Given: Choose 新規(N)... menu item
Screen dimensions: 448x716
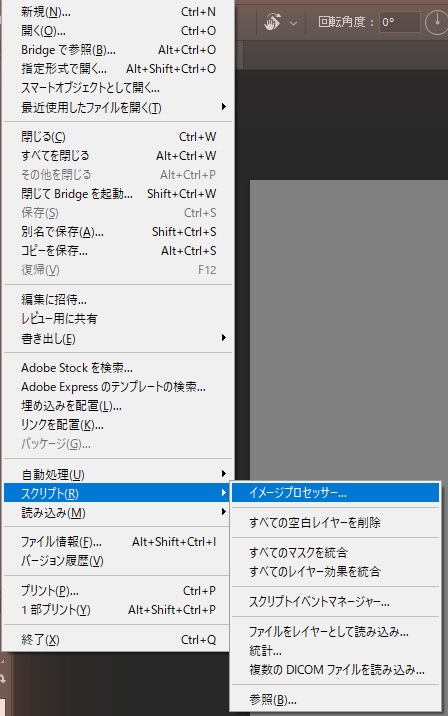Looking at the screenshot, I should [x=118, y=12].
